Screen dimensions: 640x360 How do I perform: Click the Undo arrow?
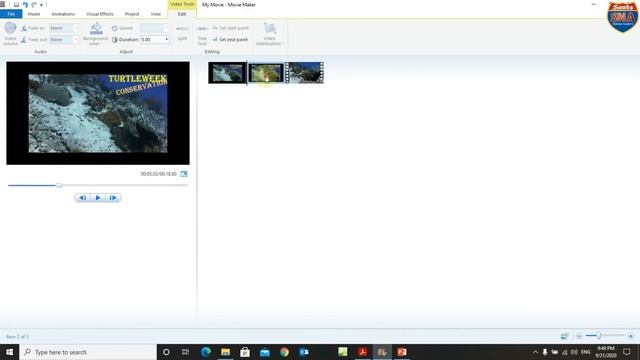tap(25, 4)
